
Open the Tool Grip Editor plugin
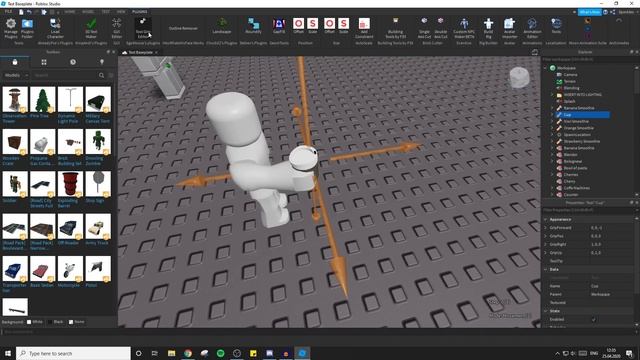[143, 28]
